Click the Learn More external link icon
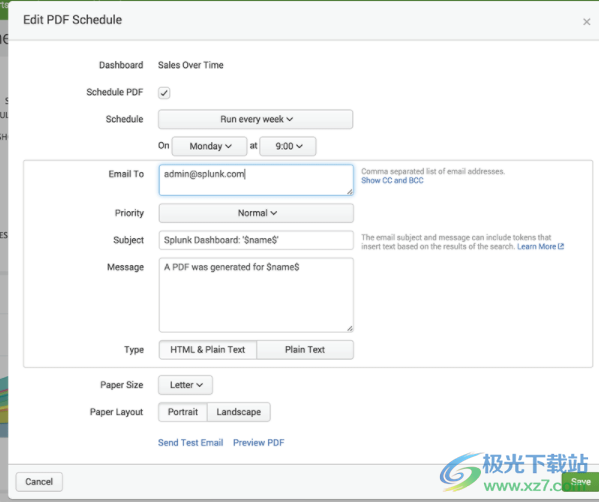Screen dimensions: 599x502 561,247
